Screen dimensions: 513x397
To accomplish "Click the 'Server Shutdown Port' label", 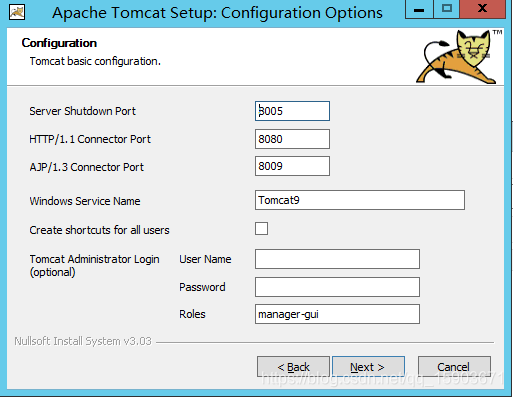I will 82,111.
